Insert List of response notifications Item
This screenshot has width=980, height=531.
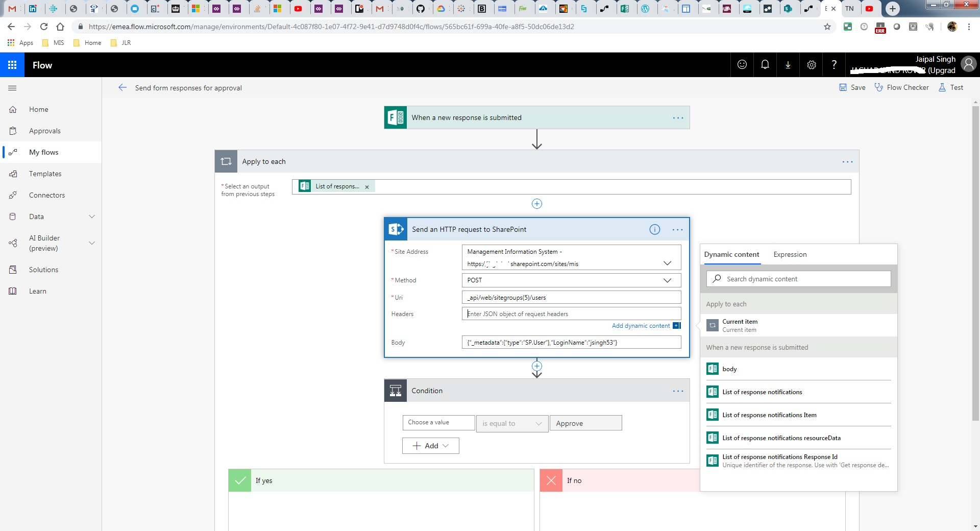tap(799, 415)
